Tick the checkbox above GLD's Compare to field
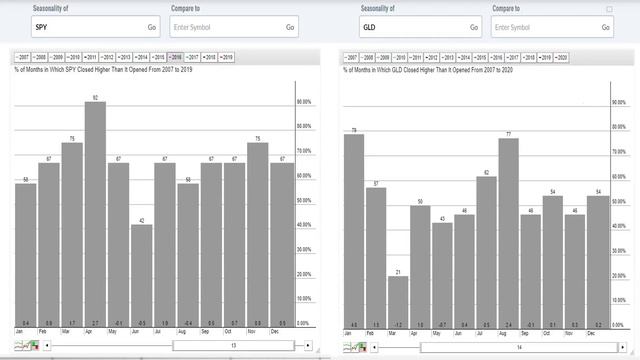 click(609, 9)
